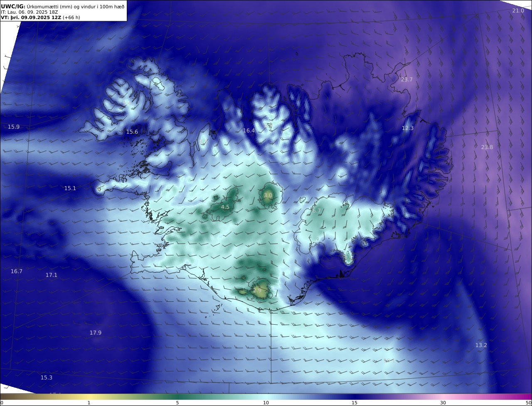Click the 21.0 value label on the map

coord(518,10)
